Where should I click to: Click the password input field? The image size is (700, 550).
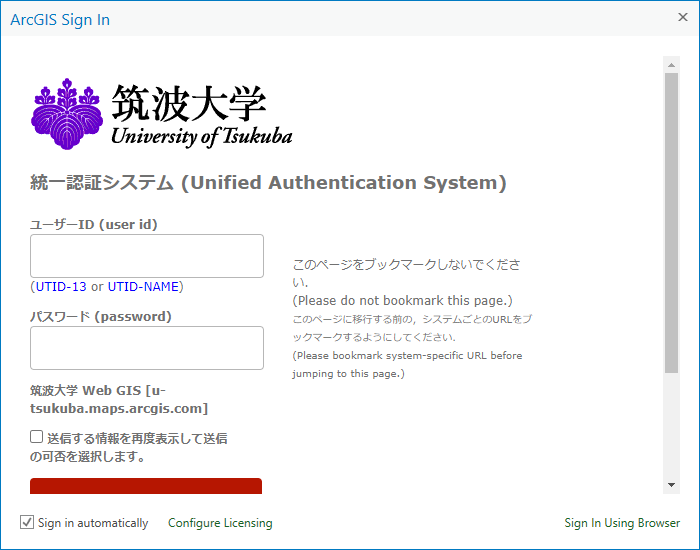point(147,348)
